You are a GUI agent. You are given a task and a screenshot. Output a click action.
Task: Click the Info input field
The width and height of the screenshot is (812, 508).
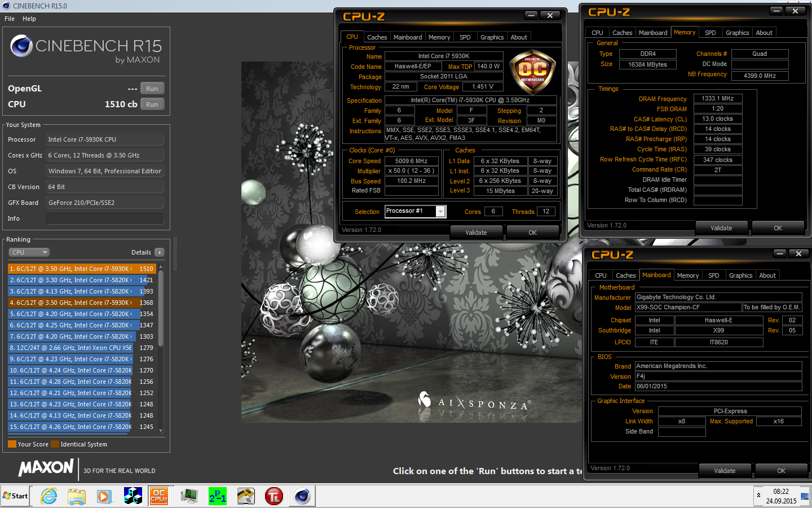pyautogui.click(x=105, y=218)
